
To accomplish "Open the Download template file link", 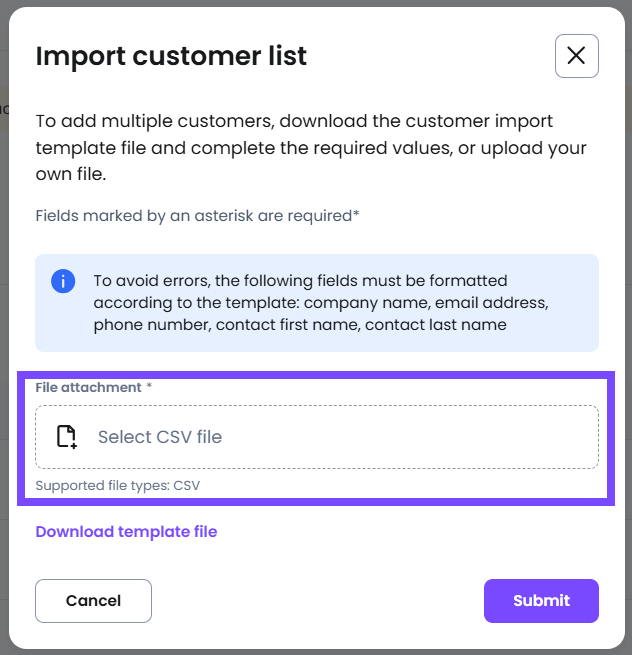I will click(x=126, y=532).
